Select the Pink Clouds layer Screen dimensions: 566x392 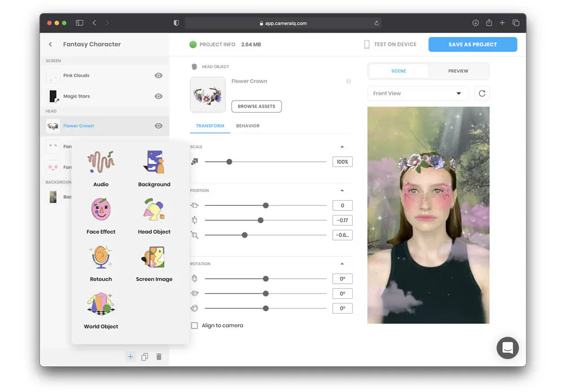[105, 76]
